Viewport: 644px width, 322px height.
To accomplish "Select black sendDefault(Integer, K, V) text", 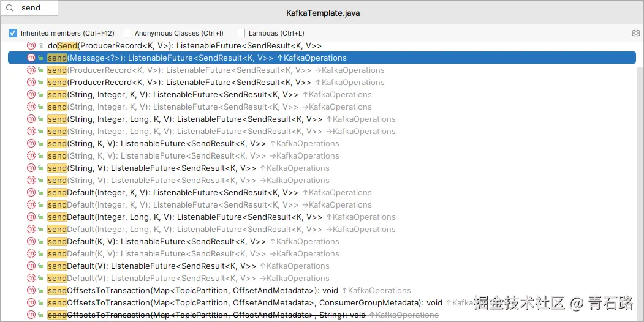I will (x=210, y=192).
